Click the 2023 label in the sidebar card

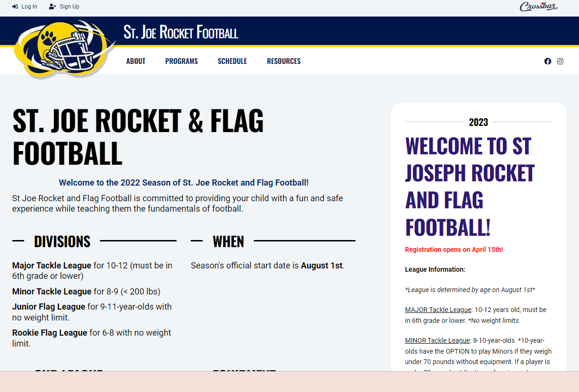[478, 123]
